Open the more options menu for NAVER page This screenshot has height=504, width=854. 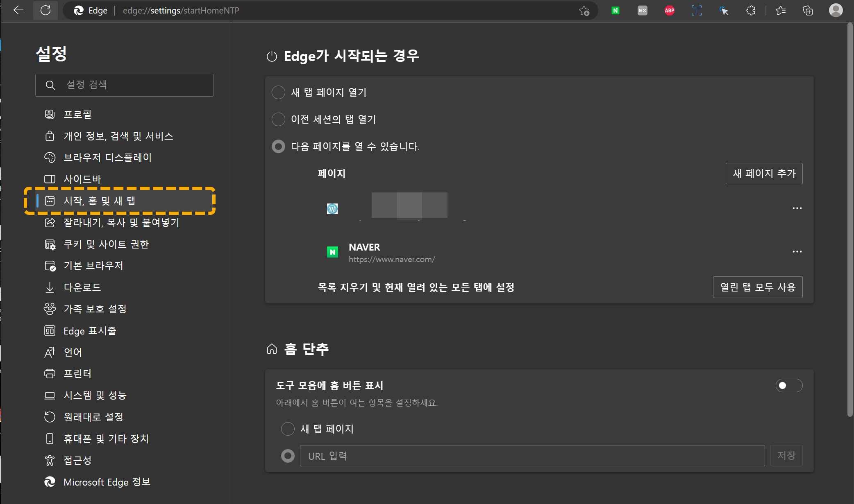click(797, 251)
